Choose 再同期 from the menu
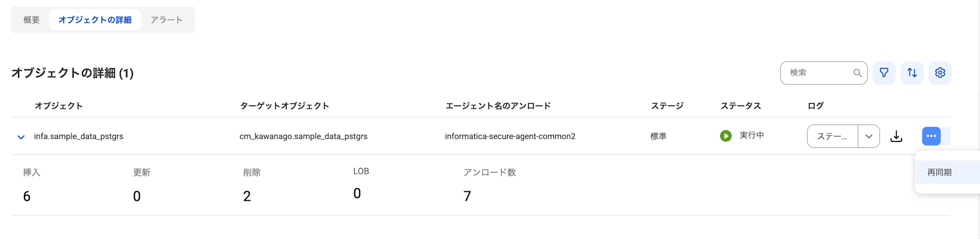The image size is (980, 239). [939, 172]
